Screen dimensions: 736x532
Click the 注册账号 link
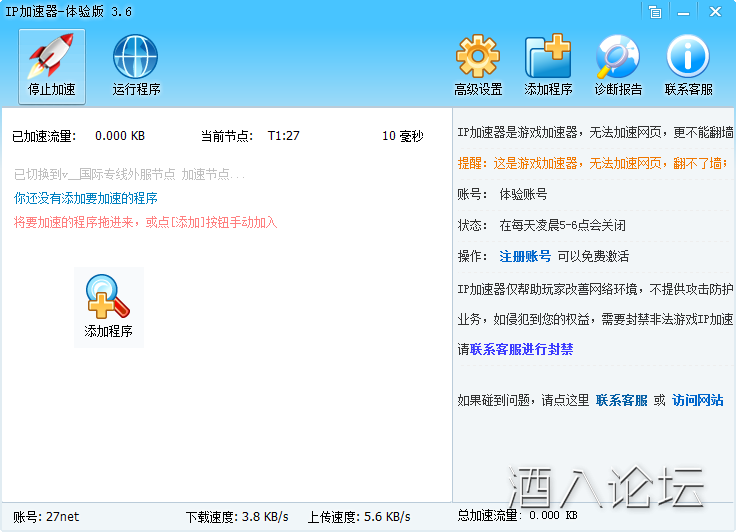pyautogui.click(x=525, y=256)
